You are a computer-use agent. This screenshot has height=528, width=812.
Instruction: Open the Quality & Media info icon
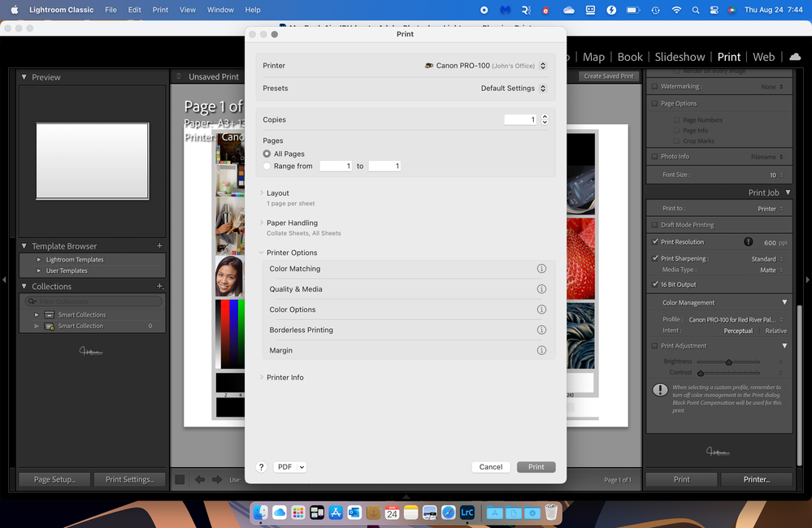[x=541, y=289]
